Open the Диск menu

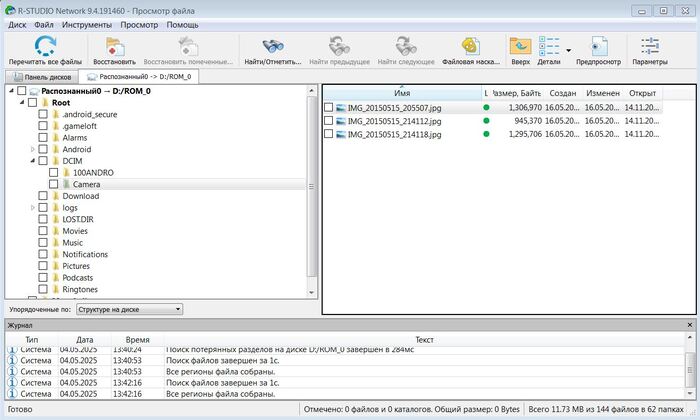point(17,25)
